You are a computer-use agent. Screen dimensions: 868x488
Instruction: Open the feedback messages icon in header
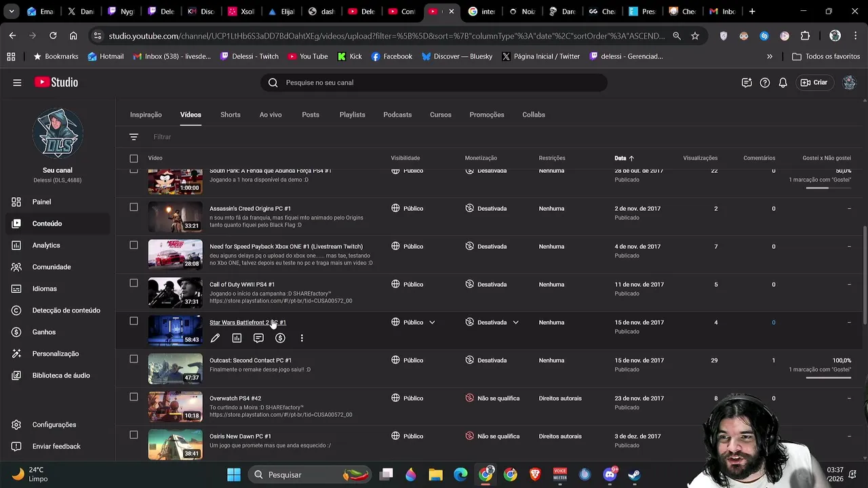(x=747, y=83)
